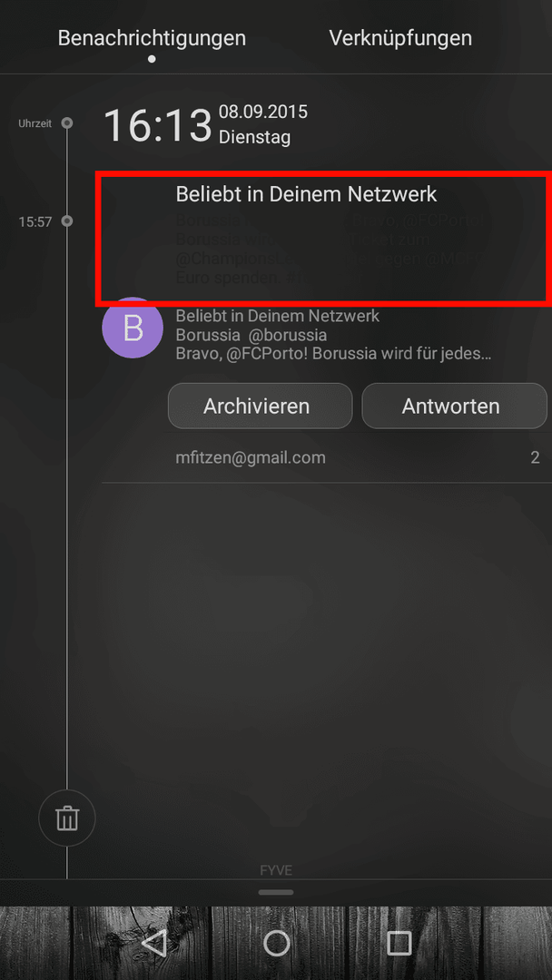Tap the panel collapse handle at bottom
This screenshot has height=980, width=552.
(x=276, y=892)
